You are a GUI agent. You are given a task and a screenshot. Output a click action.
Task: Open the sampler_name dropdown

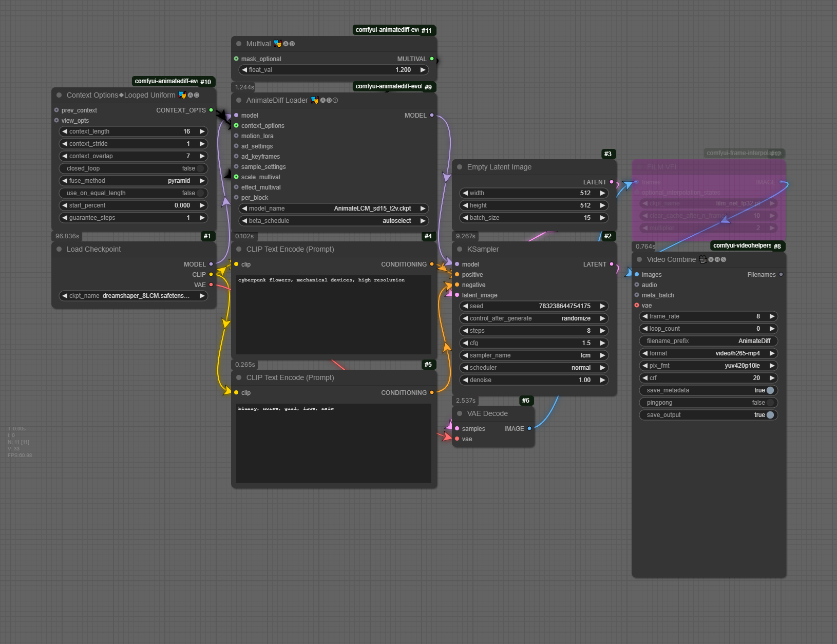[x=534, y=355]
